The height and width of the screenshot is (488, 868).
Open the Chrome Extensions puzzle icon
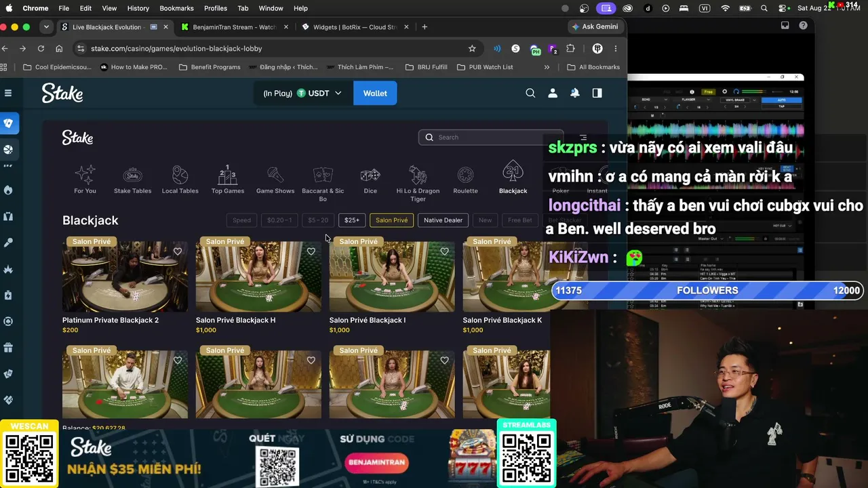(x=570, y=49)
